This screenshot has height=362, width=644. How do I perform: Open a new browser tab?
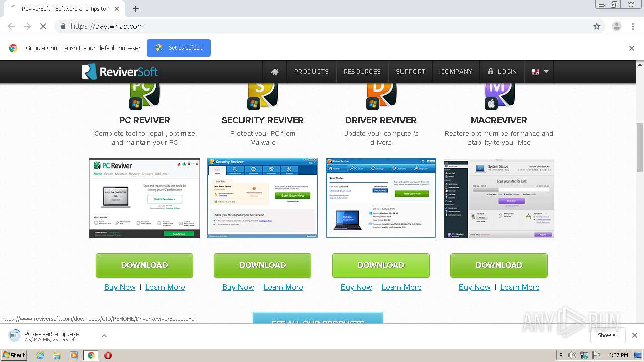(135, 9)
